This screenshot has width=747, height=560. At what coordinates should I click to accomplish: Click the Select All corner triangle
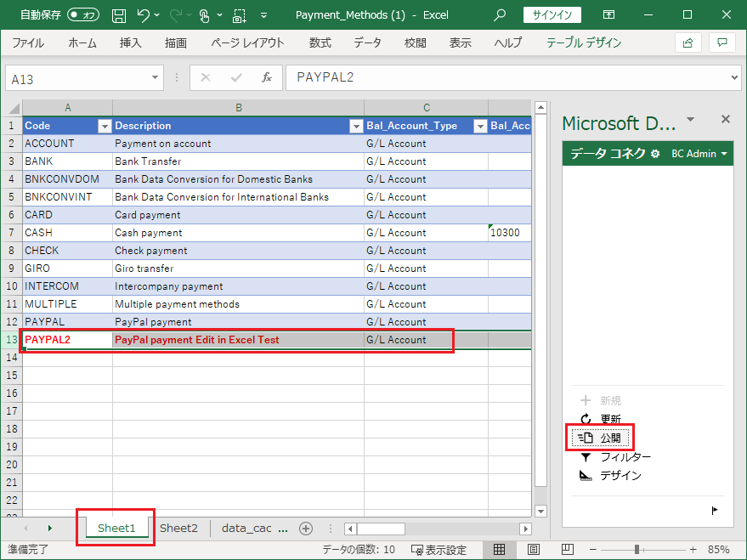pyautogui.click(x=13, y=108)
